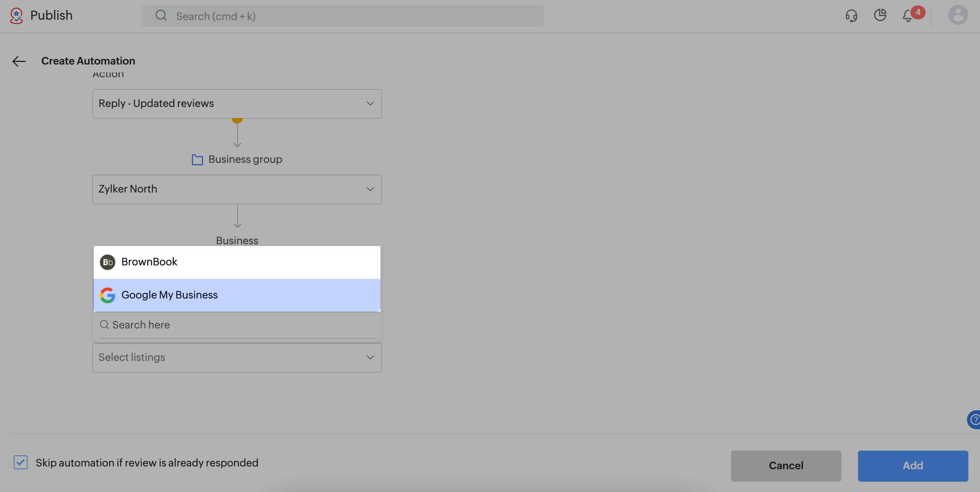Click the Create Automation heading
Image resolution: width=980 pixels, height=492 pixels.
click(88, 61)
